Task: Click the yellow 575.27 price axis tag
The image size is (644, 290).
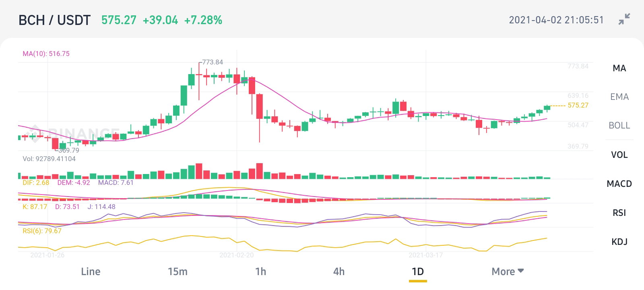Action: 578,105
